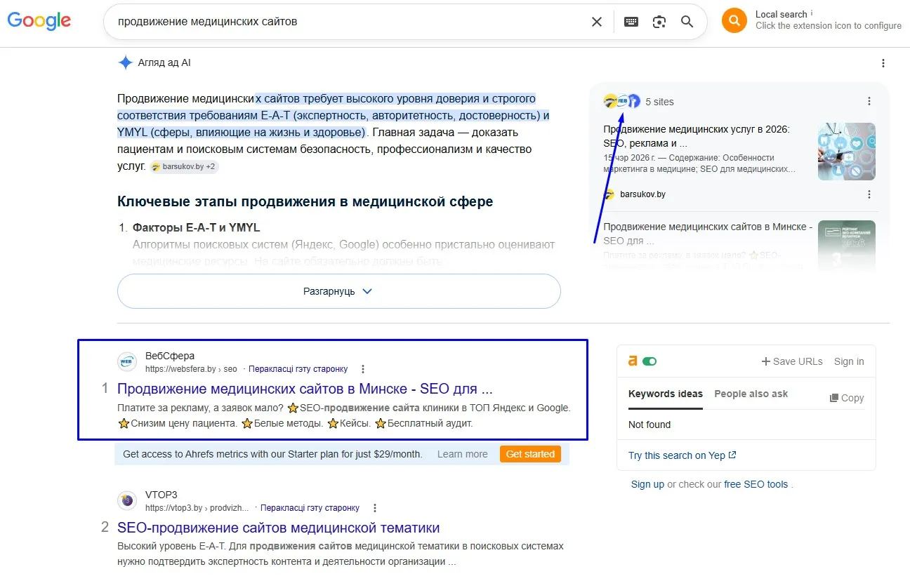Click barsukov.by +2 source chip
This screenshot has width=910, height=588.
(x=184, y=166)
